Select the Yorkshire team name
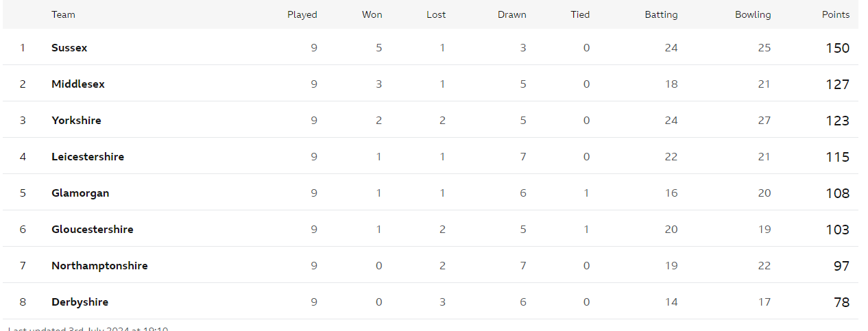Viewport: 868px width, 331px height. pyautogui.click(x=76, y=121)
